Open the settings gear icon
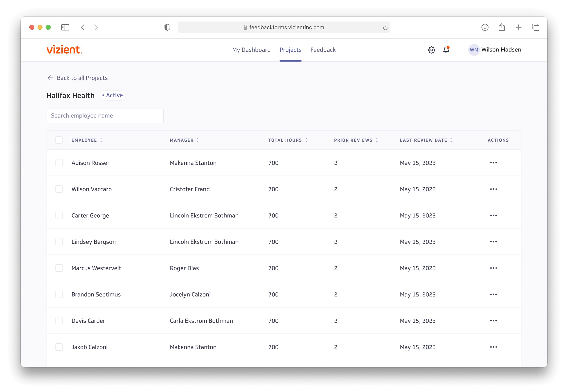Screen dimensions: 568x392 pos(431,50)
